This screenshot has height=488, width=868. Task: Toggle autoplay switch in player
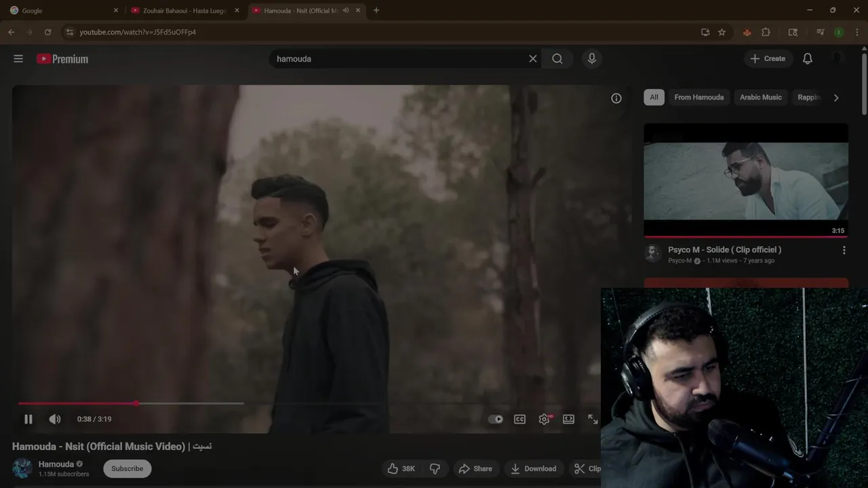(x=496, y=419)
